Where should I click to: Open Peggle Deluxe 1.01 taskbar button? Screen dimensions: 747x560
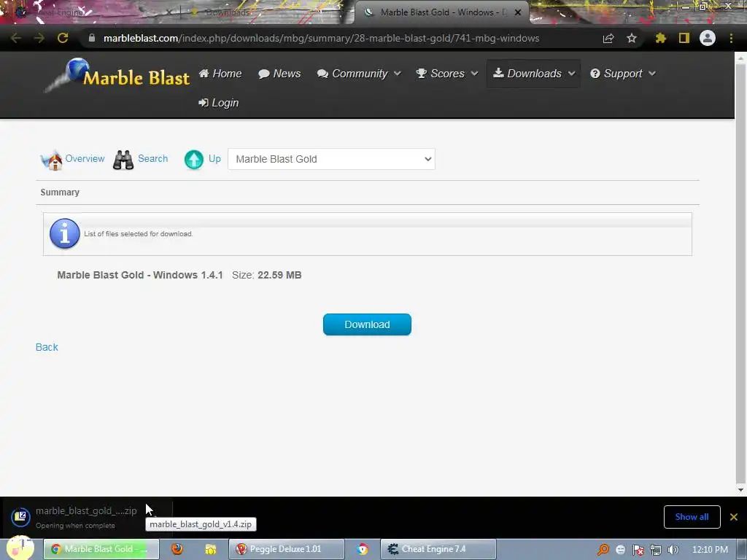click(286, 549)
